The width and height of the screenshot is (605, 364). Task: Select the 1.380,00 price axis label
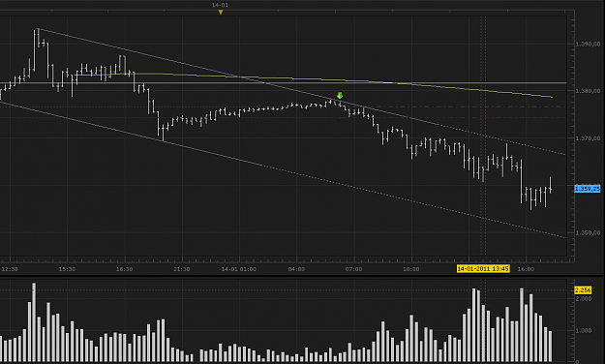pyautogui.click(x=588, y=91)
